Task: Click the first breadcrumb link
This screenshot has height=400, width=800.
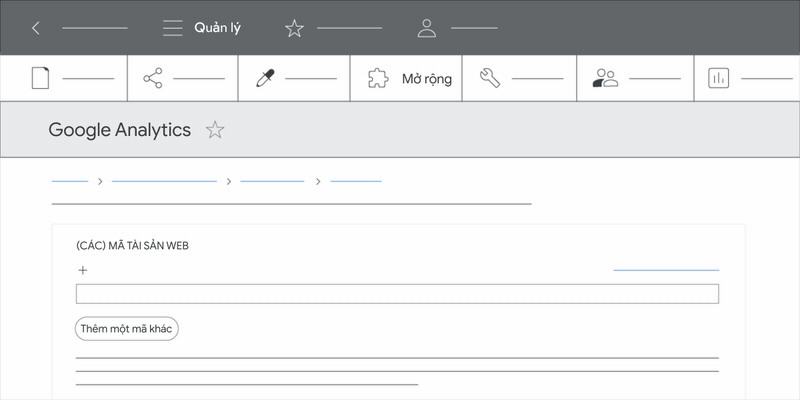Action: pyautogui.click(x=70, y=181)
